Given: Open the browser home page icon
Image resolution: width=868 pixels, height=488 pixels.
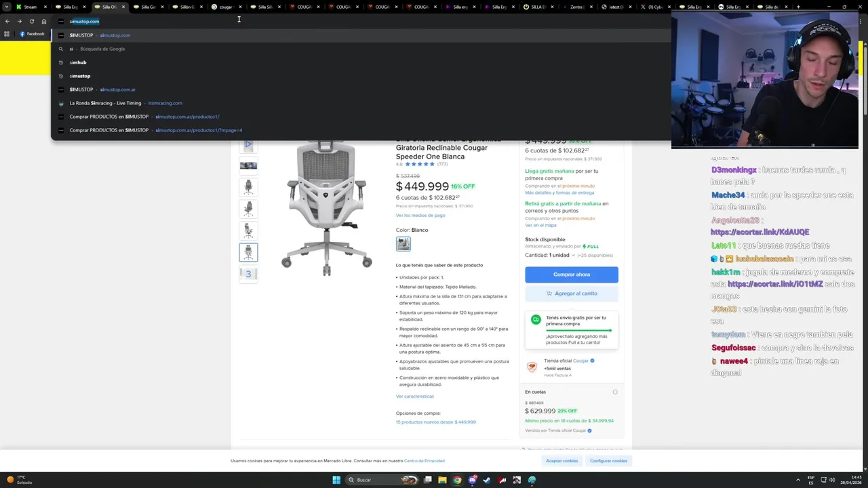Looking at the screenshot, I should pos(44,21).
